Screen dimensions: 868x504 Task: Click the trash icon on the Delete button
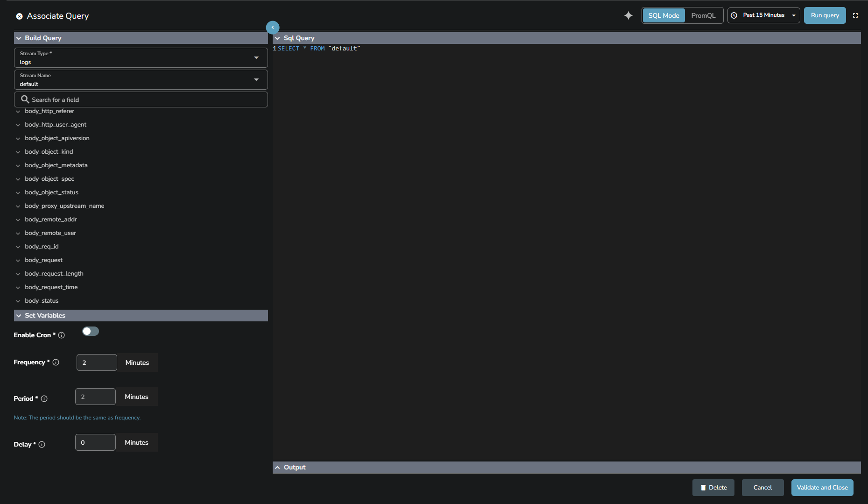click(x=703, y=487)
